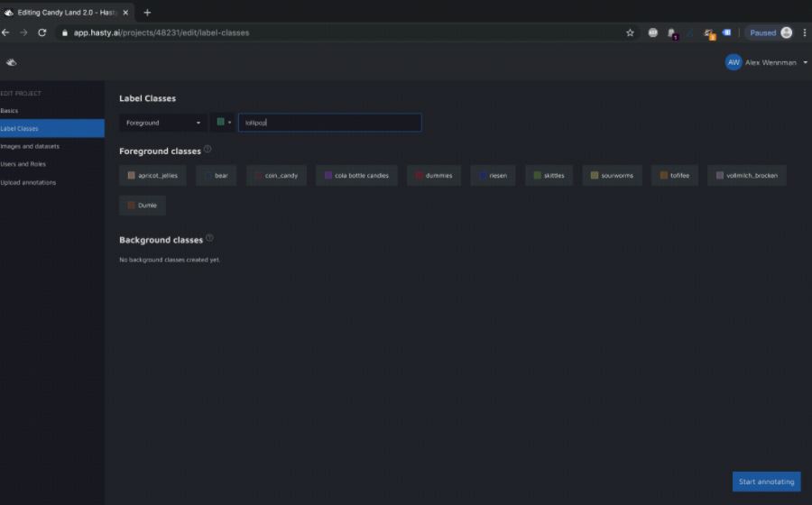
Task: Select the vollmilch_brocken class chip
Action: pyautogui.click(x=747, y=176)
